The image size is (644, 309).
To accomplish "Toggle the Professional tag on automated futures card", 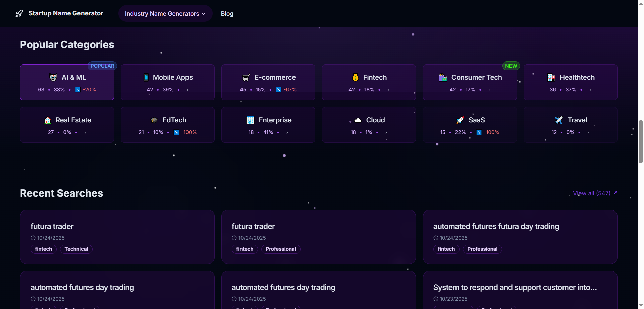I will pyautogui.click(x=482, y=249).
